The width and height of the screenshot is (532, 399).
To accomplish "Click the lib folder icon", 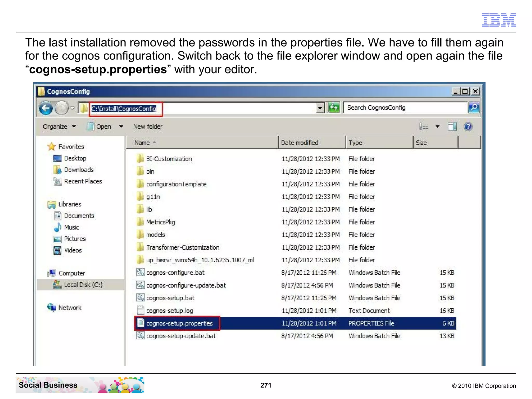I will [x=140, y=209].
